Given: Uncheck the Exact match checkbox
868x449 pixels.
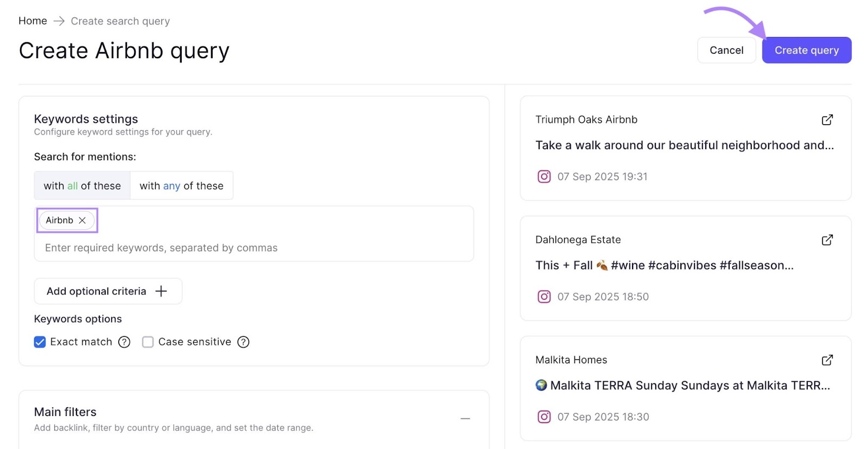Looking at the screenshot, I should click(40, 342).
